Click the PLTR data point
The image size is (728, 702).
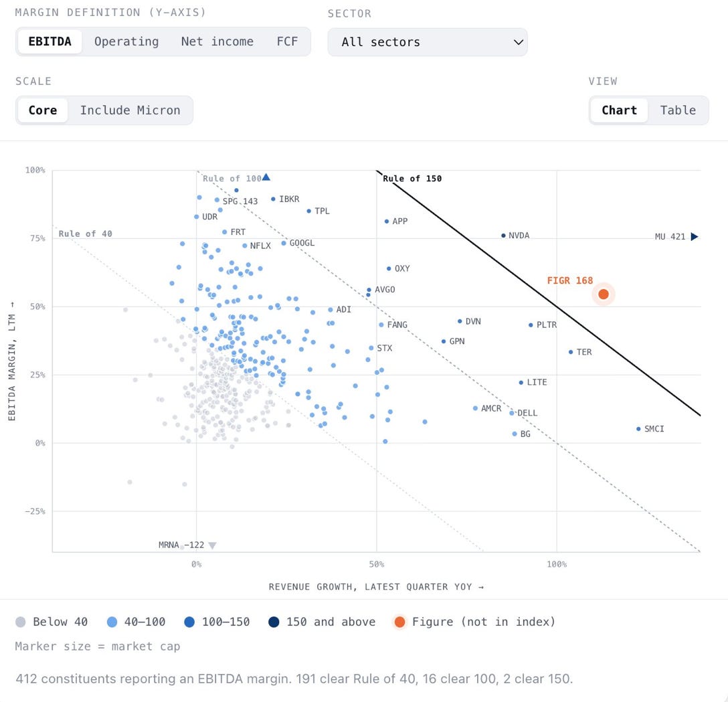click(531, 325)
